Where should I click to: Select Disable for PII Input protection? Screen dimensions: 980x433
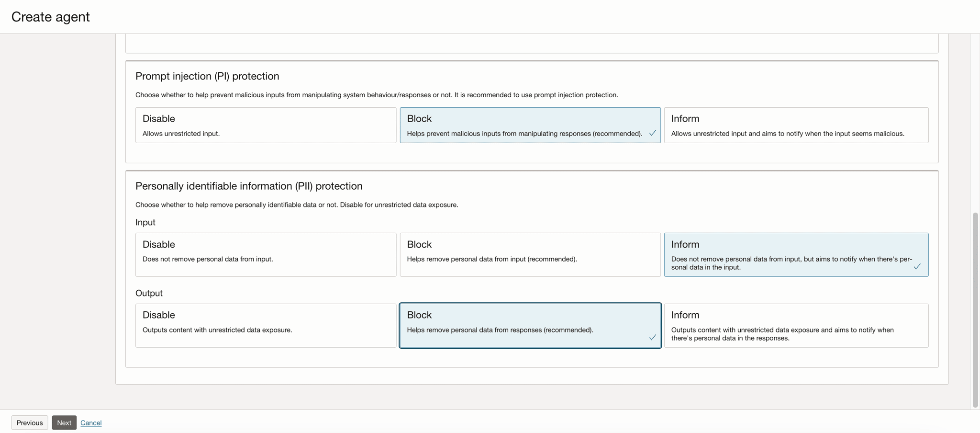click(266, 254)
